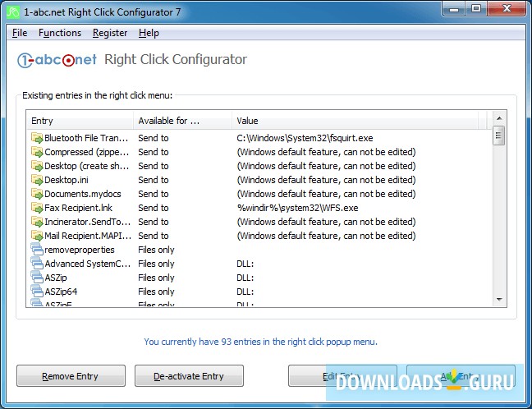
Task: Click the Desktop.ini entry icon
Action: [x=37, y=180]
